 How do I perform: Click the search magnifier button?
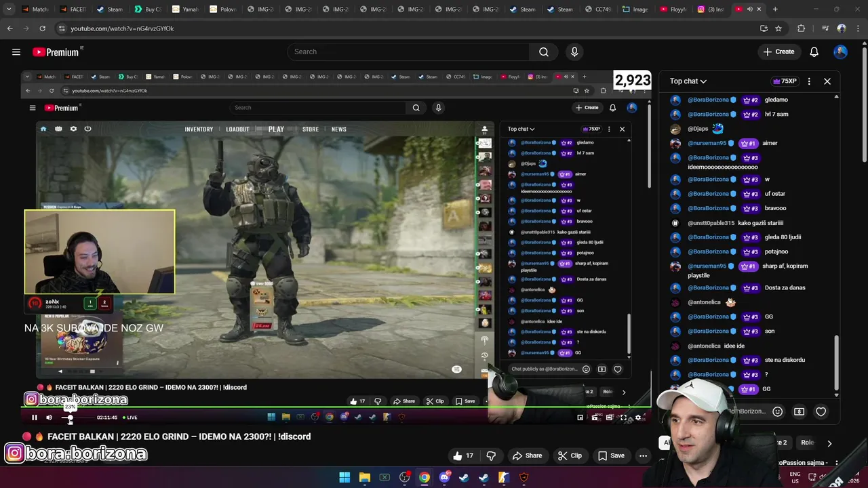[x=544, y=52]
